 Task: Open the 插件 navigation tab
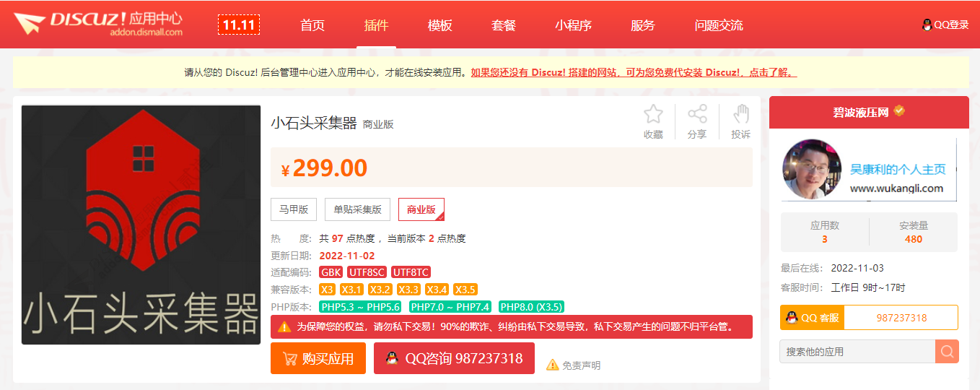click(376, 25)
